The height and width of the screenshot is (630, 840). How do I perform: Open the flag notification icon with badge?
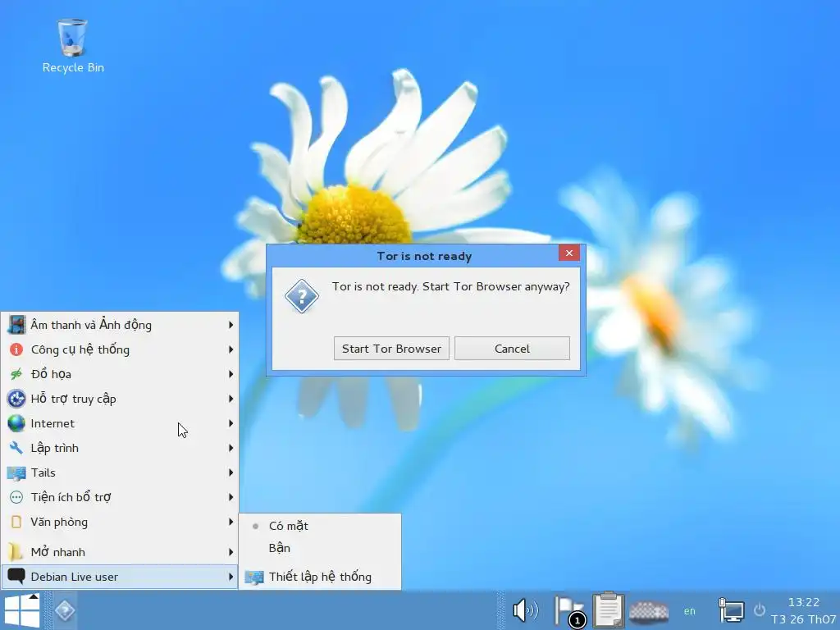pos(569,610)
